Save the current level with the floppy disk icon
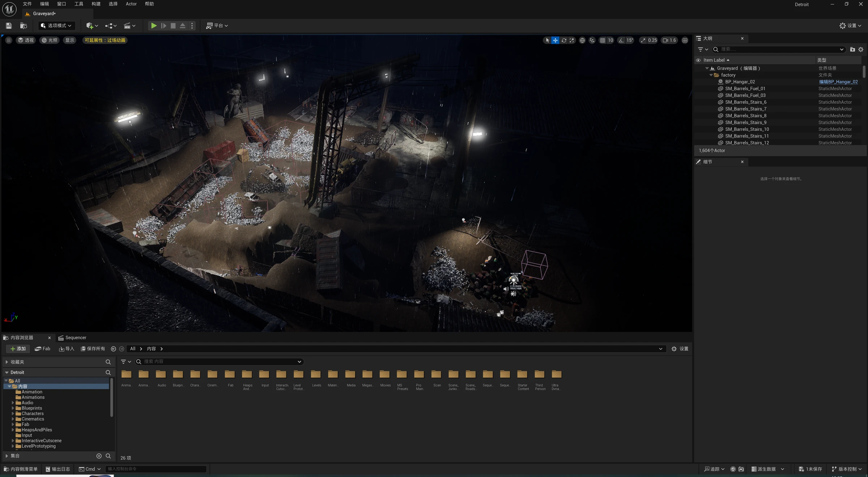The height and width of the screenshot is (477, 868). [9, 26]
